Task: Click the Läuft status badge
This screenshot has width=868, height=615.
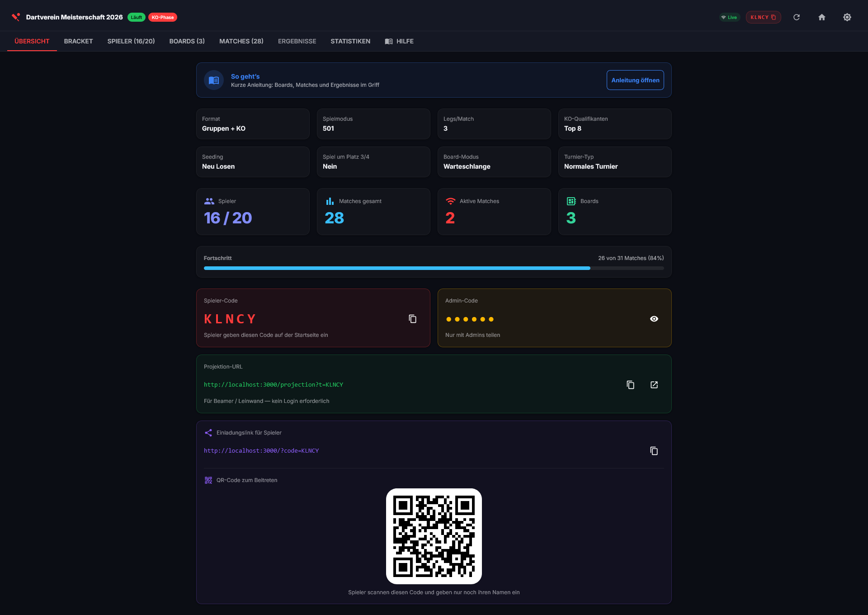Action: click(137, 17)
